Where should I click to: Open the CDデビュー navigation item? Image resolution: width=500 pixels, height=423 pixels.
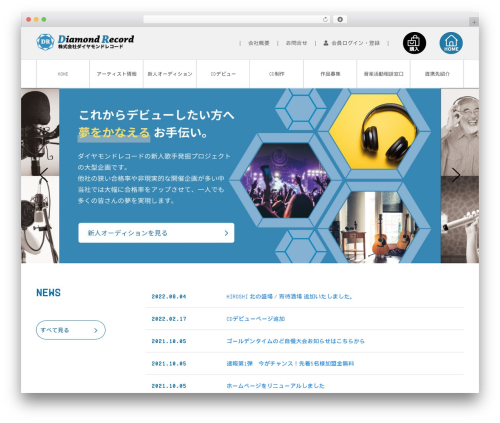pos(223,74)
